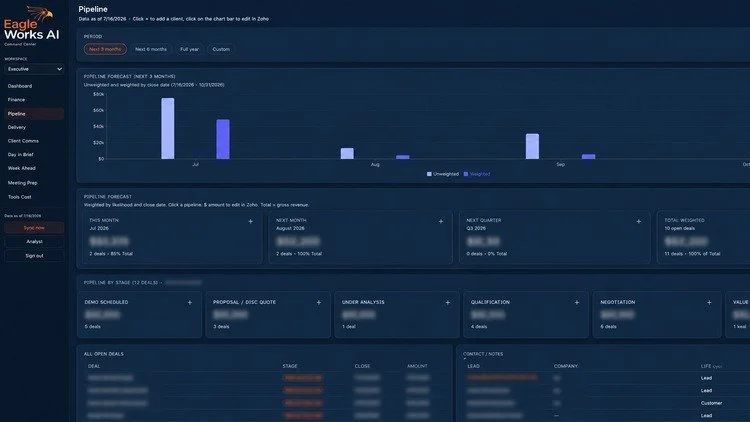Click the August weighted chart bar
This screenshot has width=750, height=422.
pyautogui.click(x=403, y=157)
